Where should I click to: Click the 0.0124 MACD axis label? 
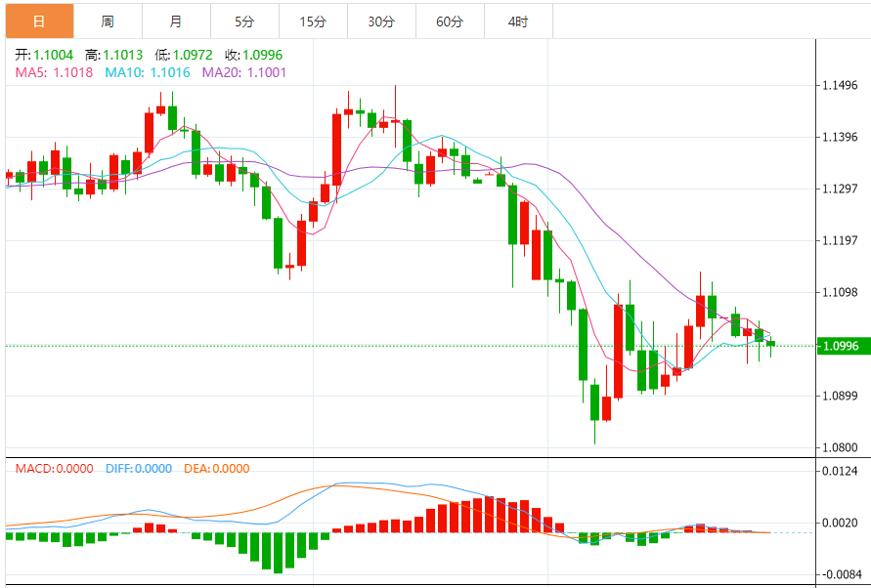click(841, 473)
